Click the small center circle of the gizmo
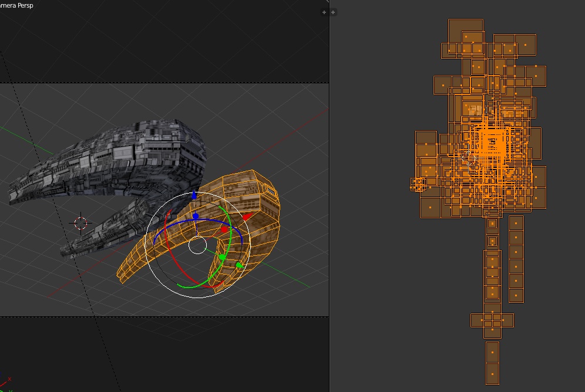Image resolution: width=585 pixels, height=392 pixels. [197, 245]
